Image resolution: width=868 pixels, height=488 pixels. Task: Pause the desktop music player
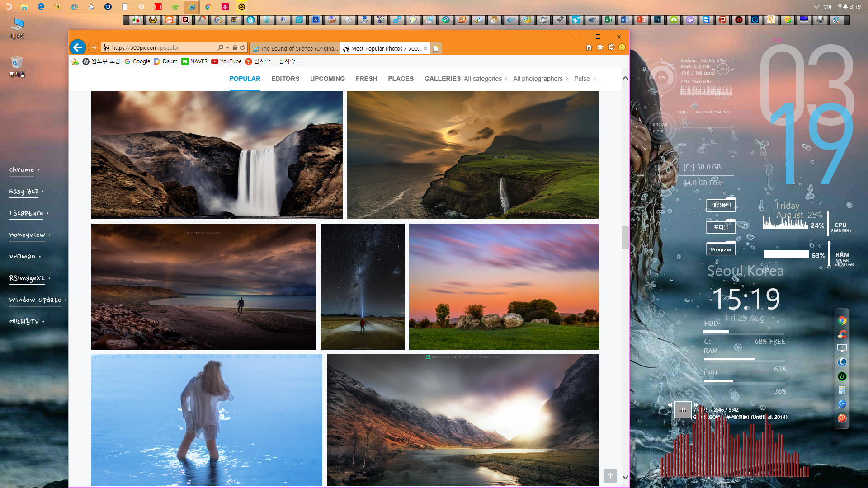(x=683, y=410)
